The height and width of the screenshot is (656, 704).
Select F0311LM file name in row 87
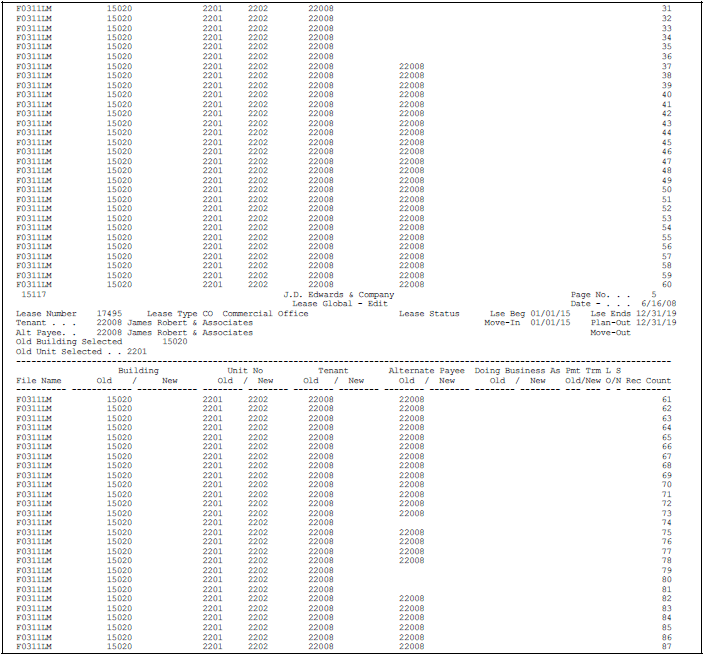point(34,646)
